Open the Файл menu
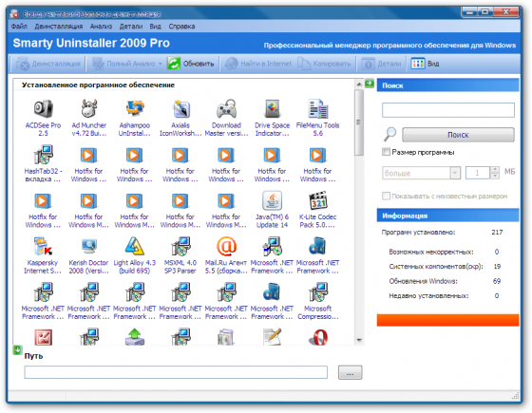 click(x=19, y=27)
